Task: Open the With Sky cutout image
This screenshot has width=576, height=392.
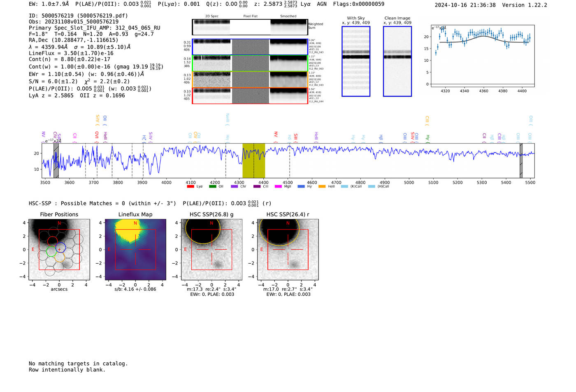Action: (356, 61)
